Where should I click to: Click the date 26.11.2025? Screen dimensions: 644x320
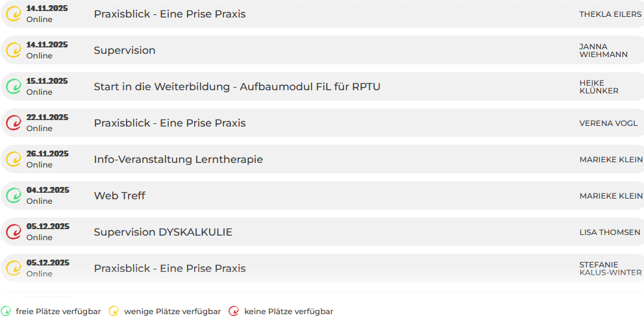click(47, 154)
